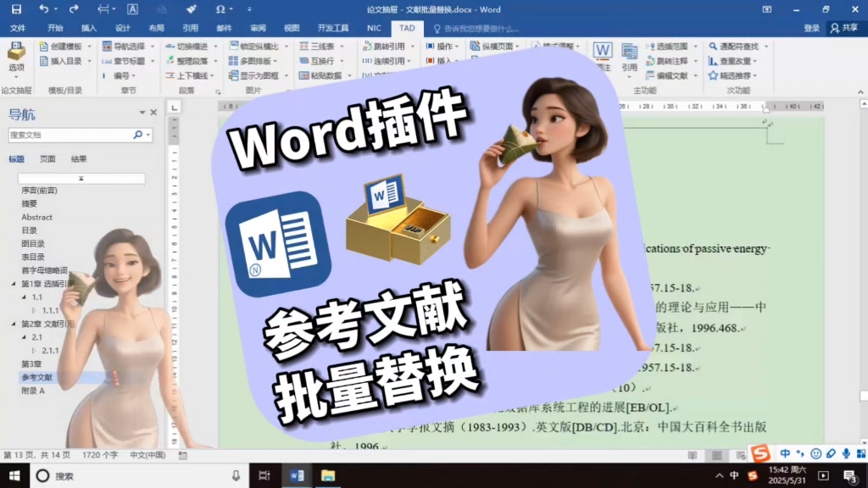The height and width of the screenshot is (488, 868).
Task: Open the 三线表 table tool
Action: point(303,46)
